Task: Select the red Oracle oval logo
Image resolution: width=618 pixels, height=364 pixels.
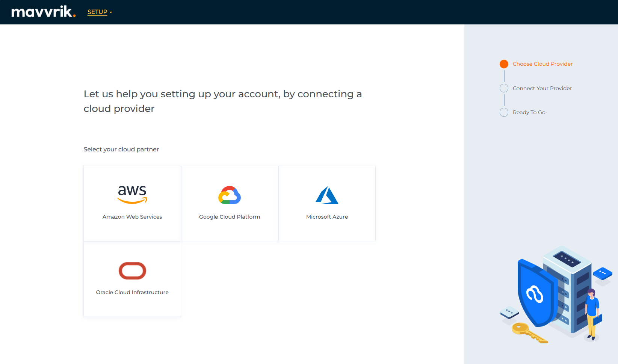Action: [132, 271]
